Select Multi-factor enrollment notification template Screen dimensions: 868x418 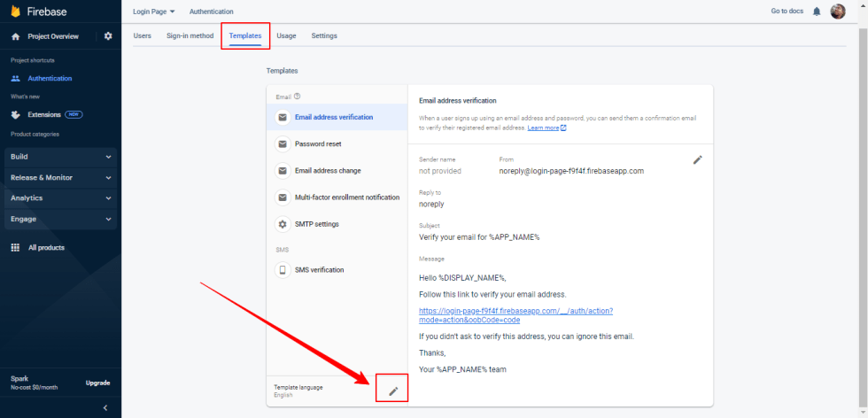(337, 197)
